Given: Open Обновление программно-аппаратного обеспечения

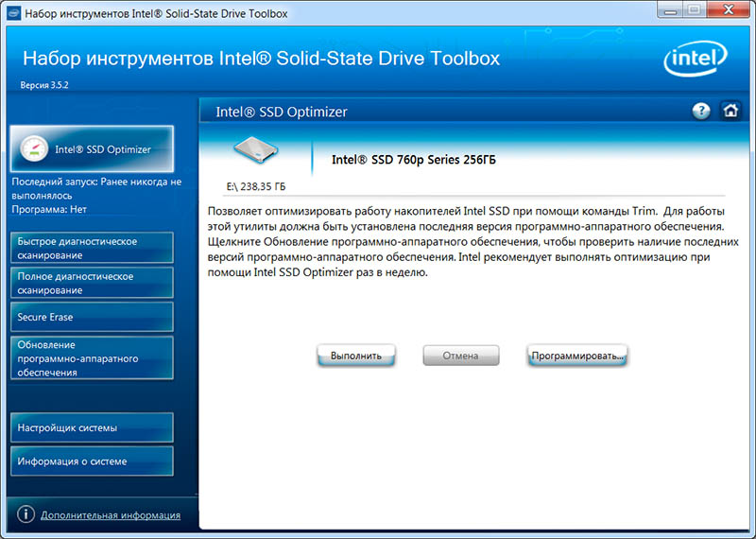Looking at the screenshot, I should 92,358.
